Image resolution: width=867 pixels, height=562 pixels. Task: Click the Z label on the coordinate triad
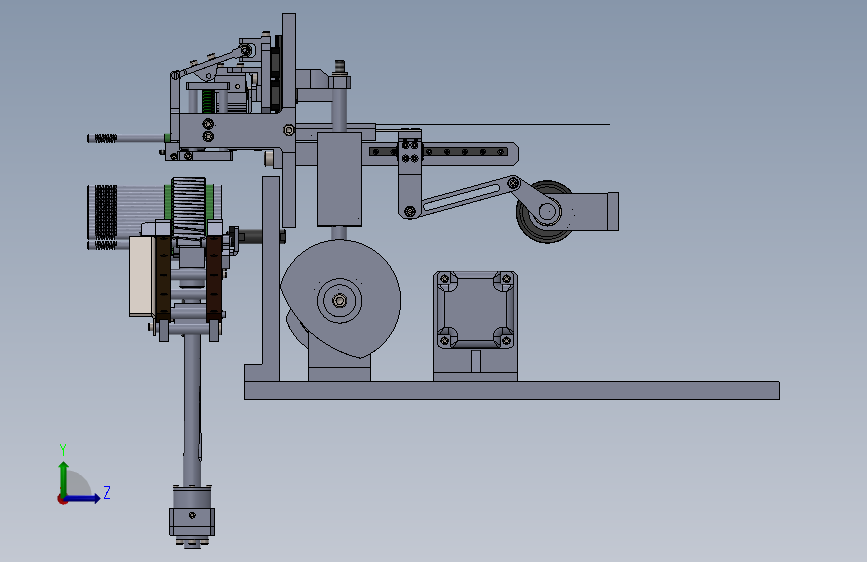click(x=107, y=492)
